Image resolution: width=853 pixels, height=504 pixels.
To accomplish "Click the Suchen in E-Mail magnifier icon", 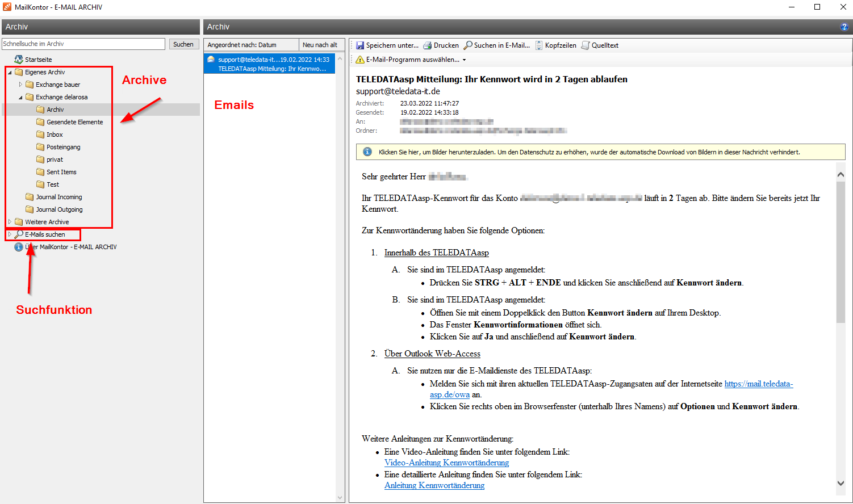I will [x=468, y=45].
